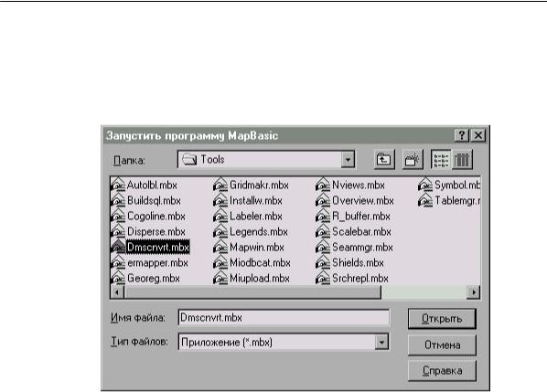Select Srchrepl.mbx file icon
Image resolution: width=547 pixels, height=392 pixels.
[x=323, y=278]
